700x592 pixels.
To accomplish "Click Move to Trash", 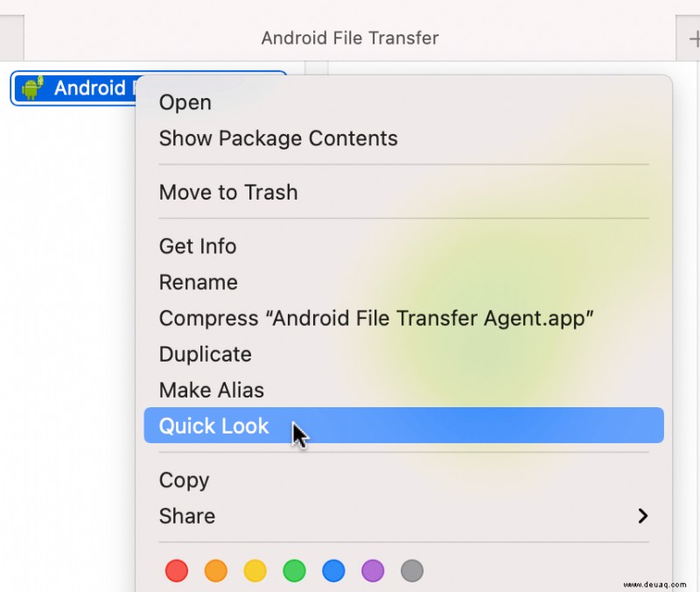I will (x=403, y=192).
